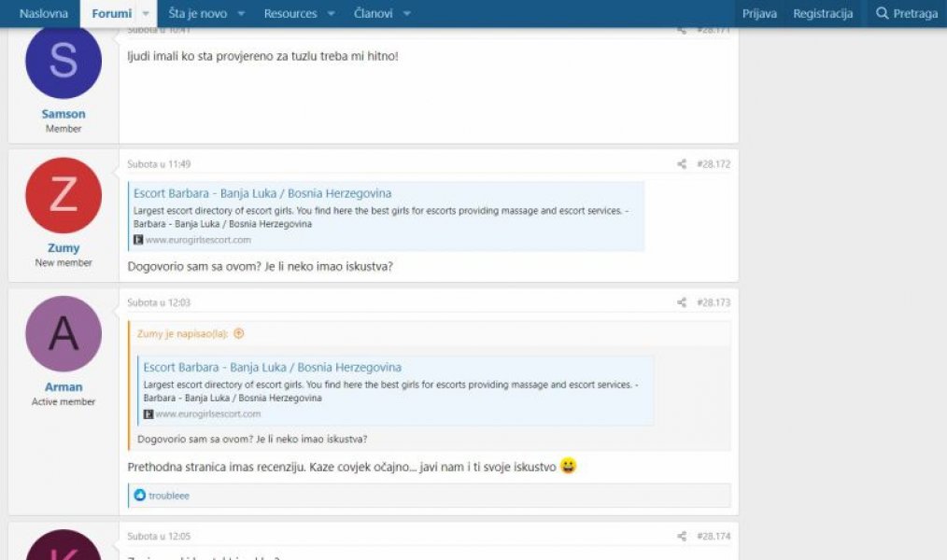
Task: Expand the Forumi dropdown arrow
Action: [x=146, y=14]
